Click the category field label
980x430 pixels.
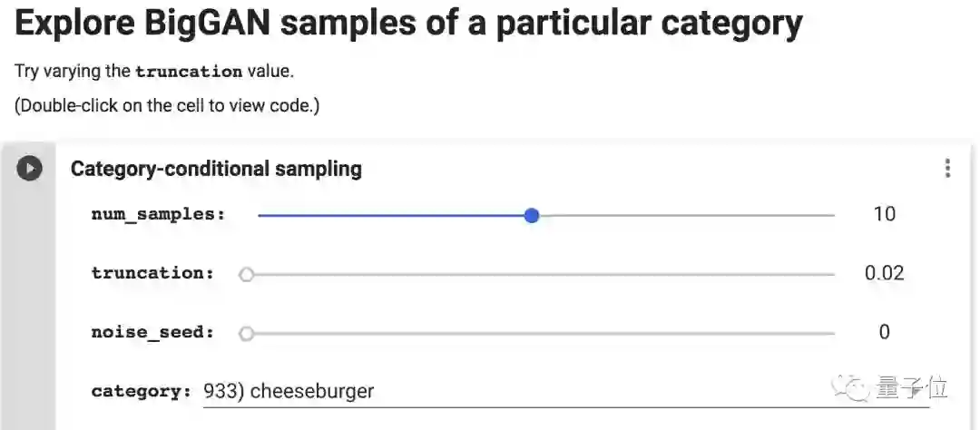[141, 392]
